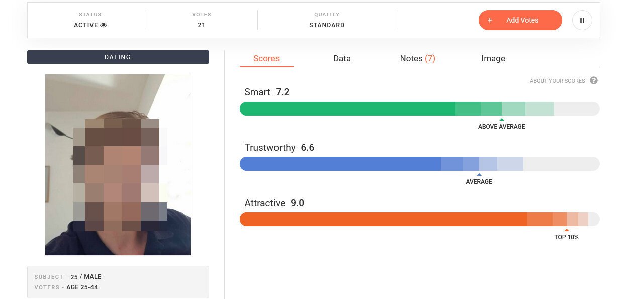Click the orange Attractive score bar
Screen dimensions: 644x299
pyautogui.click(x=383, y=219)
